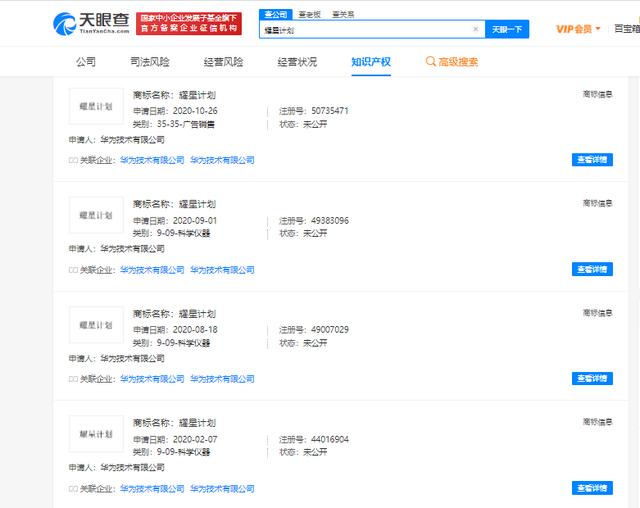Click 商标信息 label in the 49383096 card

598,203
